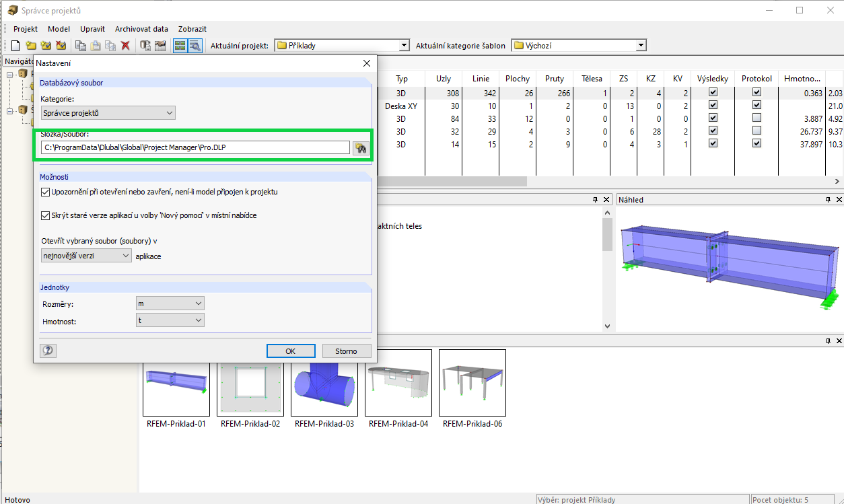Toggle Protokol checkbox in row with 32 nodes
844x504 pixels.
[757, 131]
